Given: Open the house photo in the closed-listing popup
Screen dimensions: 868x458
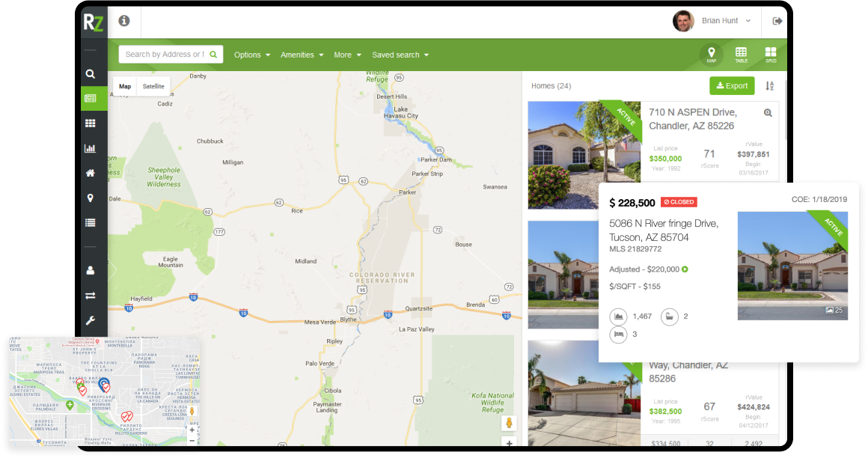Looking at the screenshot, I should (792, 266).
